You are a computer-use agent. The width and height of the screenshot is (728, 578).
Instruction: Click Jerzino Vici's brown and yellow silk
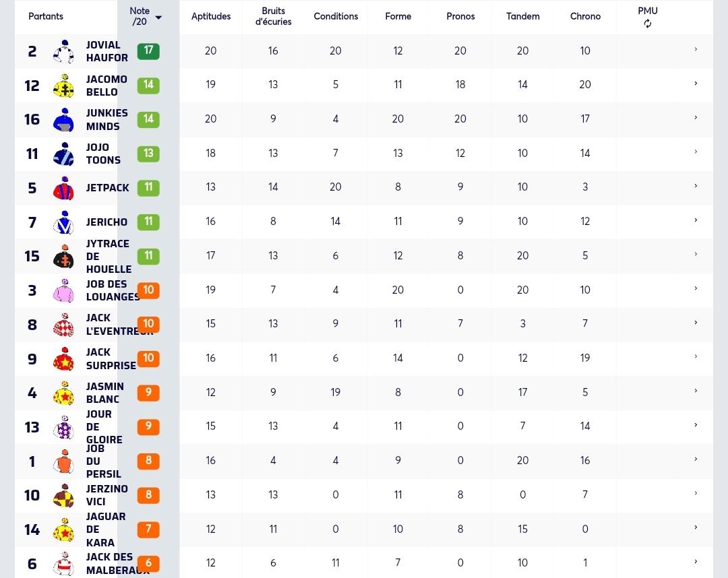(x=63, y=495)
